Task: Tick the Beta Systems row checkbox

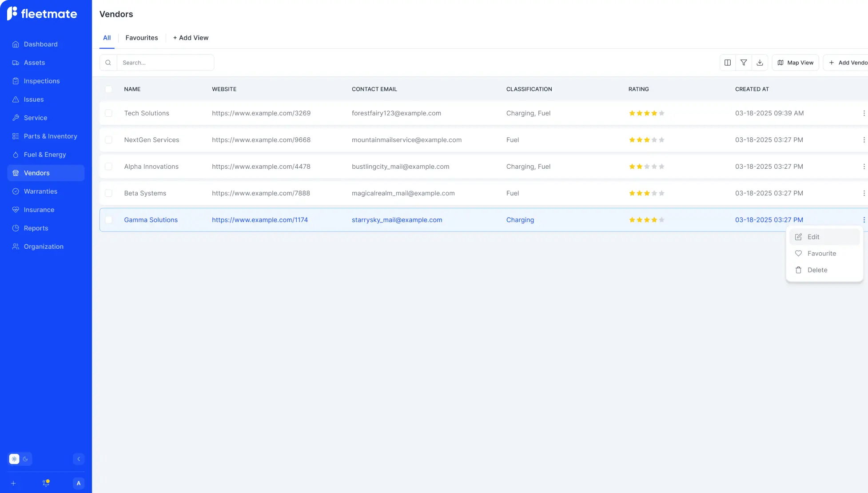Action: tap(108, 193)
